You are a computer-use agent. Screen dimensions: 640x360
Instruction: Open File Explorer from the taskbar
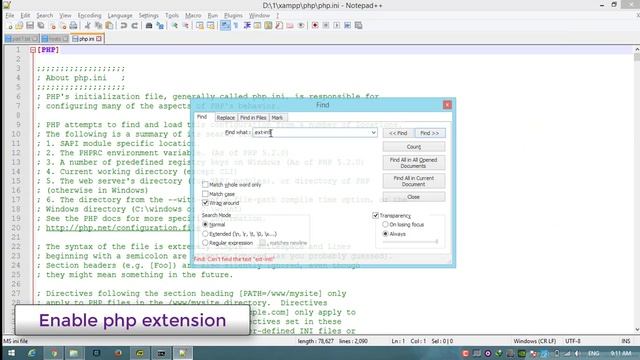pos(74,353)
